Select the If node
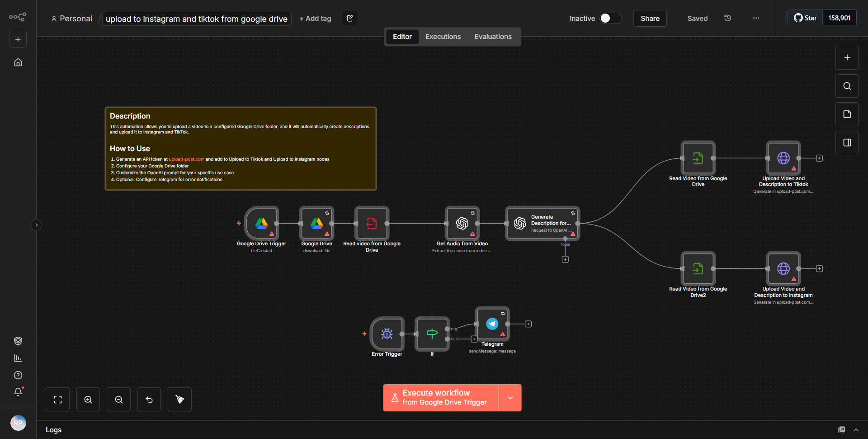Screen dimensions: 868x439 click(432, 334)
